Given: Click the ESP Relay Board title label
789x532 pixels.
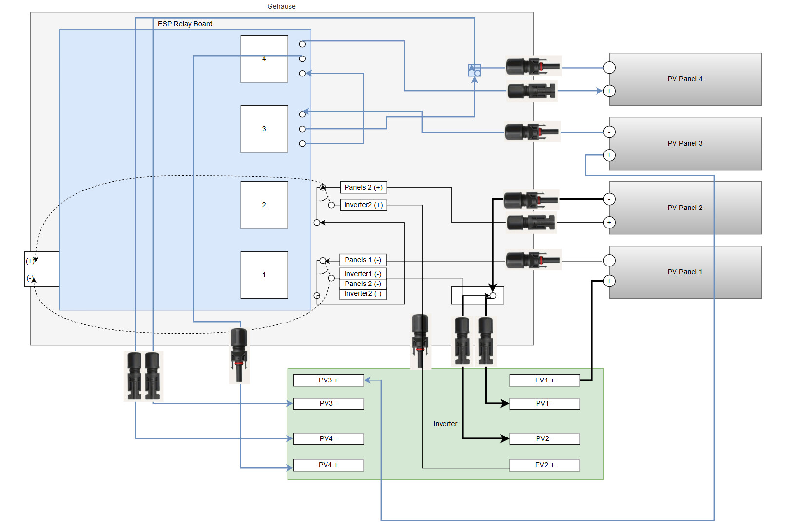Looking at the screenshot, I should click(x=185, y=24).
